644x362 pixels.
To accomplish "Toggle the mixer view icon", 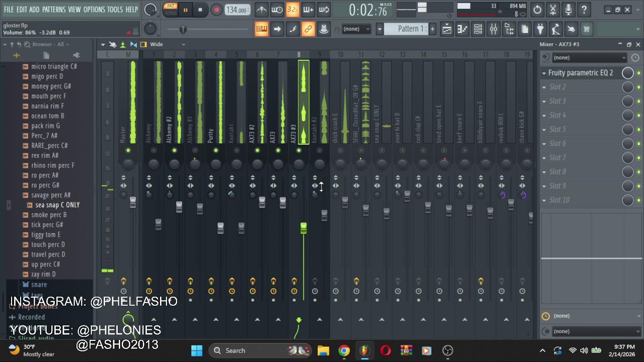I will click(x=494, y=29).
